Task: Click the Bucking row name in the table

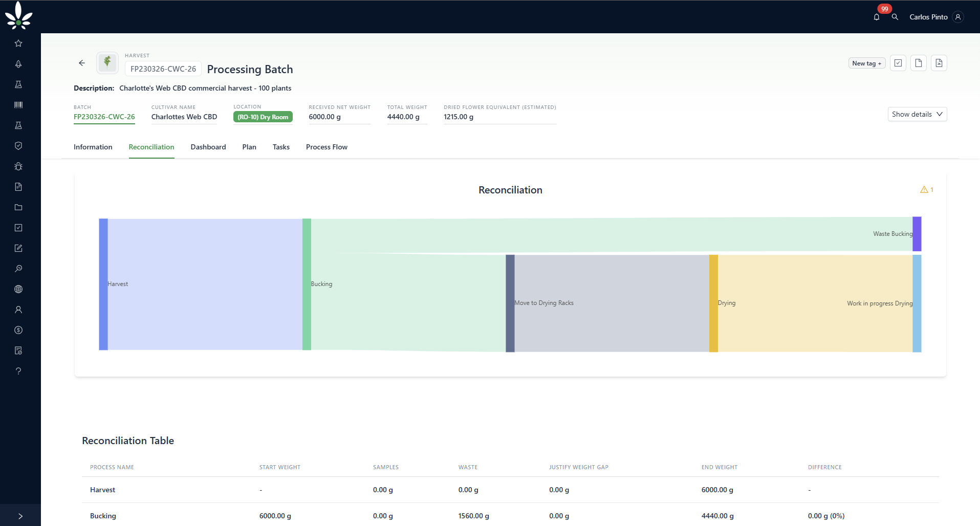Action: [x=103, y=516]
